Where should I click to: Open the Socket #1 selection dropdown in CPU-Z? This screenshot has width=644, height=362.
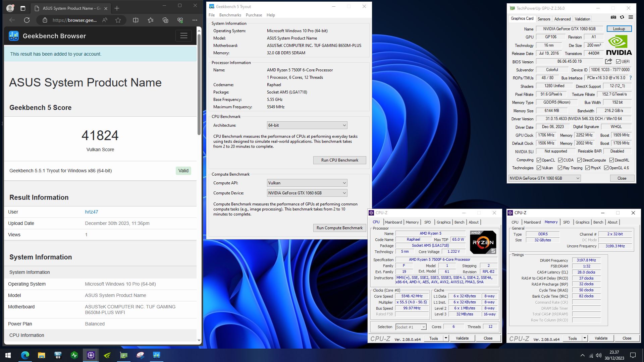411,327
